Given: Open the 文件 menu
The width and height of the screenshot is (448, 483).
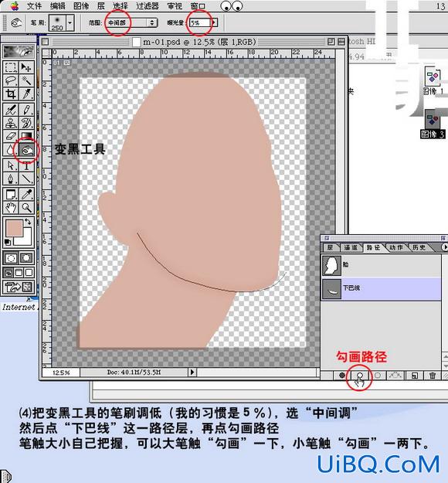Looking at the screenshot, I should coord(34,6).
